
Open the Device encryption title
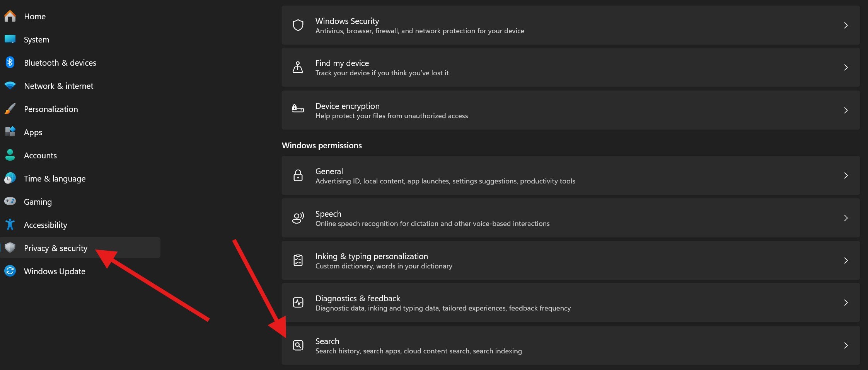click(x=348, y=106)
